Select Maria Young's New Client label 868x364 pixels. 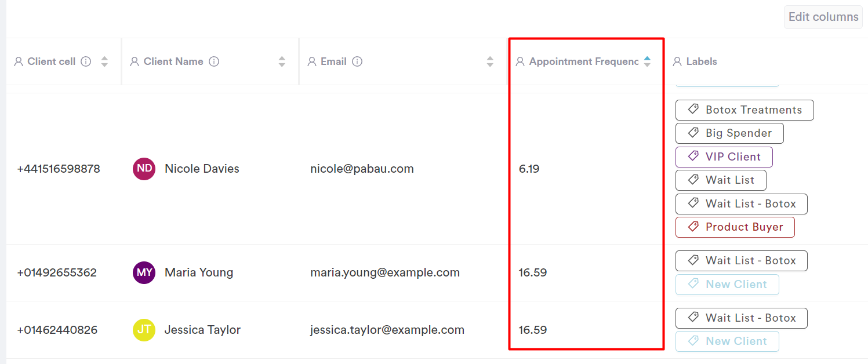tap(727, 285)
